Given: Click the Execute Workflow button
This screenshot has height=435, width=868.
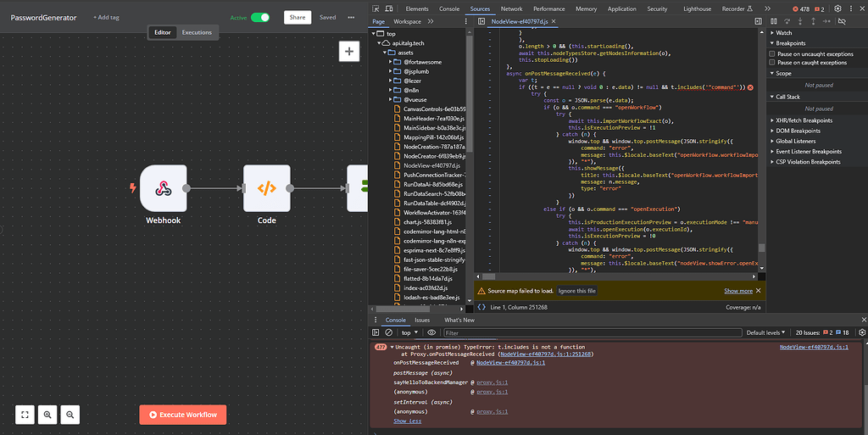Looking at the screenshot, I should (x=183, y=415).
